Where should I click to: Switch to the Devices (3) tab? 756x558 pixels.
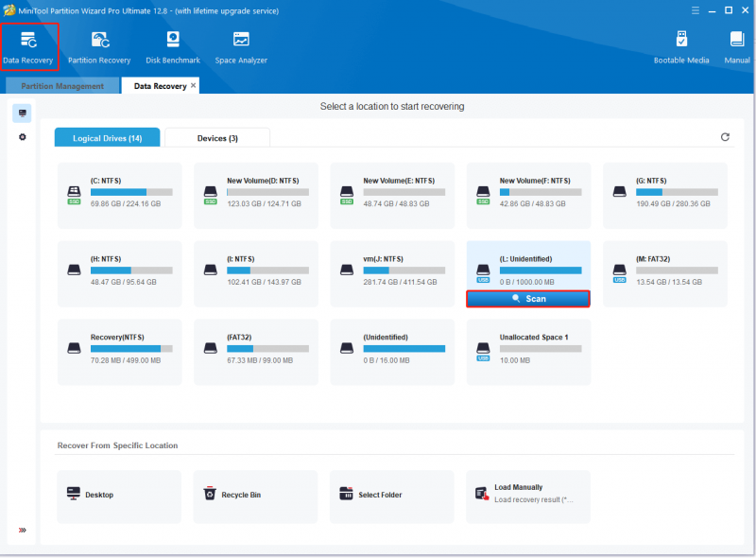217,138
